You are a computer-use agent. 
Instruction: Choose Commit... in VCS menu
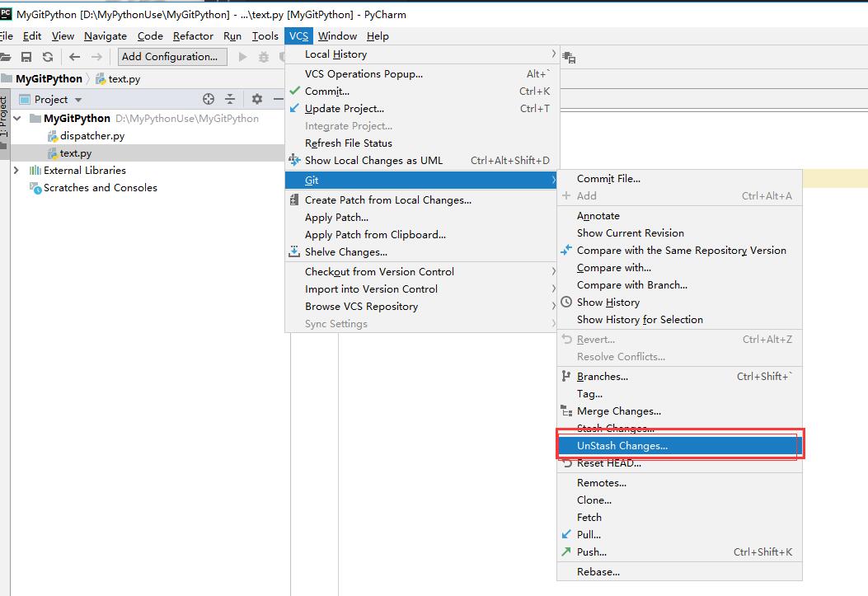(x=420, y=92)
